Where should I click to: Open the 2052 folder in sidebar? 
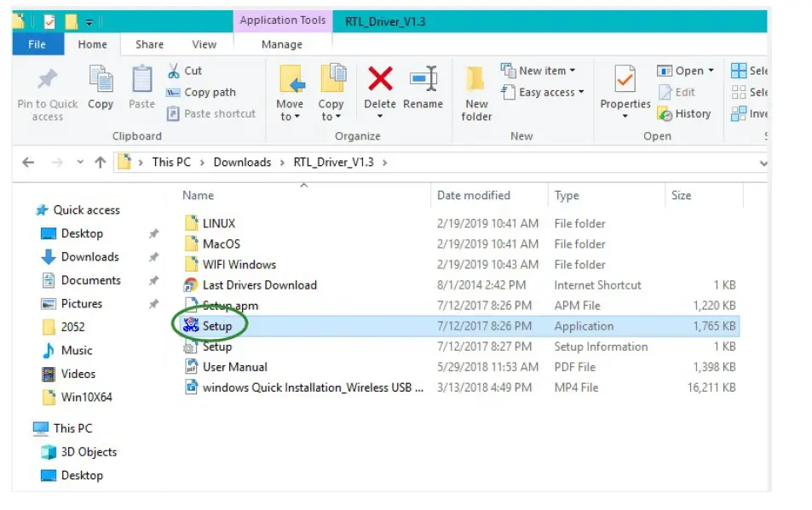72,327
